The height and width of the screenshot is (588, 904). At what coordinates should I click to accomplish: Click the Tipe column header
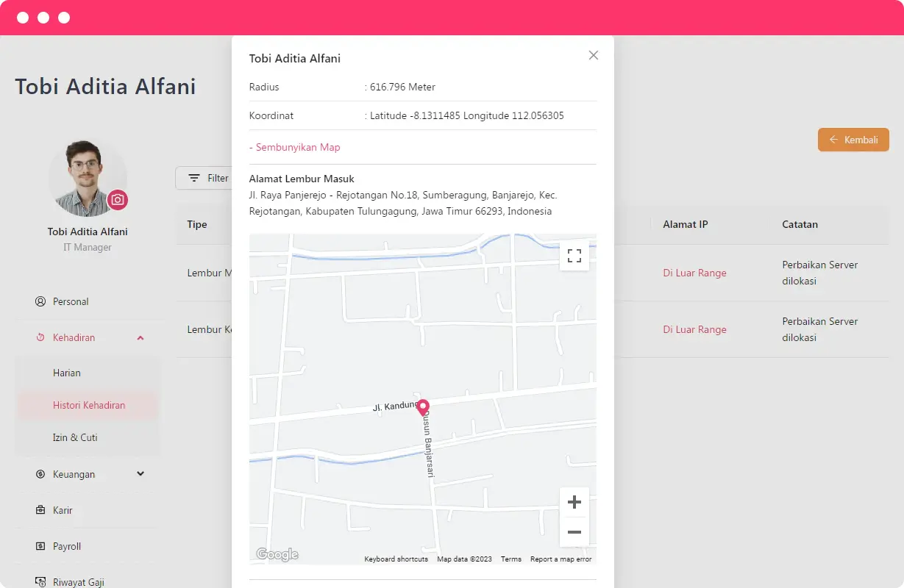[197, 224]
